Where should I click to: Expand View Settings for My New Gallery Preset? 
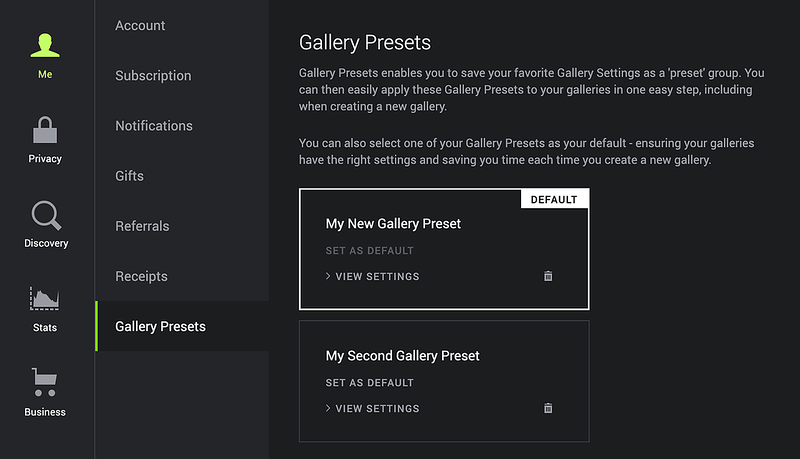[372, 276]
